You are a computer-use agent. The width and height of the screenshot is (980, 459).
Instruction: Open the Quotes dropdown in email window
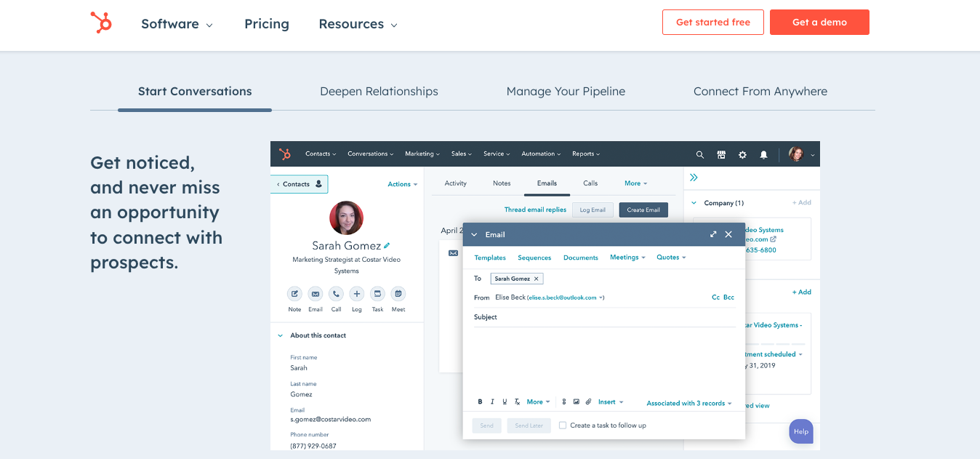click(x=671, y=258)
